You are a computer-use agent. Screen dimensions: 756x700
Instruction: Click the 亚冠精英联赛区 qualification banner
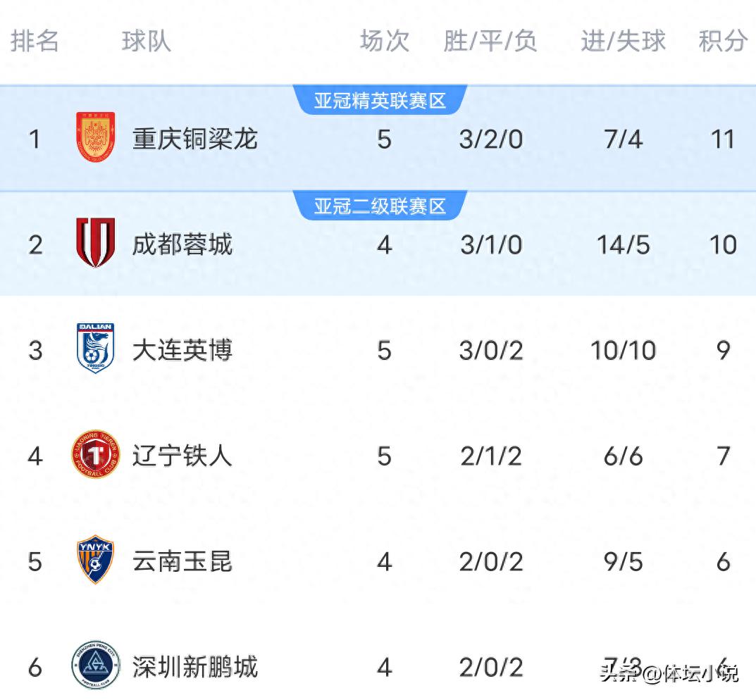pos(381,99)
